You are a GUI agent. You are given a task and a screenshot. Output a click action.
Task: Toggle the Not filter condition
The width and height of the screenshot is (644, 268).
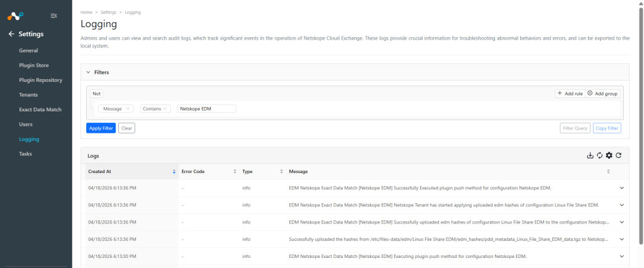96,94
